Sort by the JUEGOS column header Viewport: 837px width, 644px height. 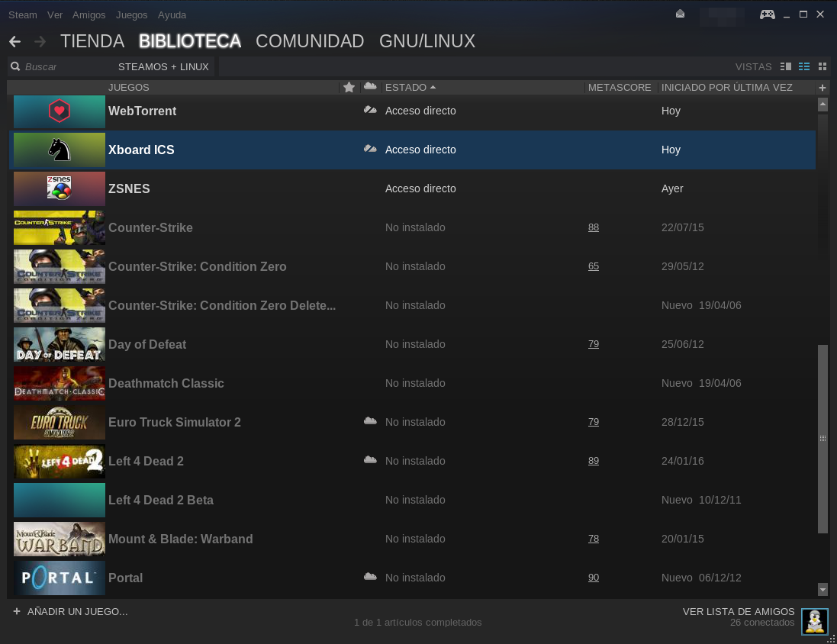coord(129,87)
